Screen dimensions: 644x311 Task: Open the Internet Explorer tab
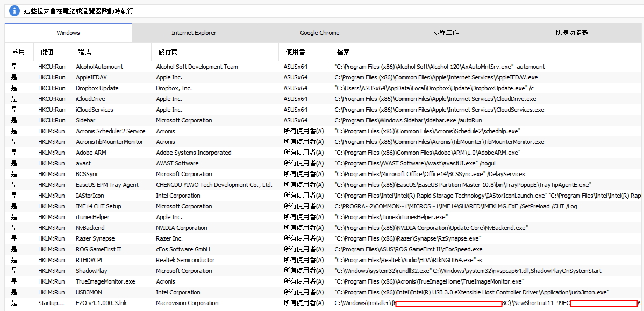click(194, 33)
